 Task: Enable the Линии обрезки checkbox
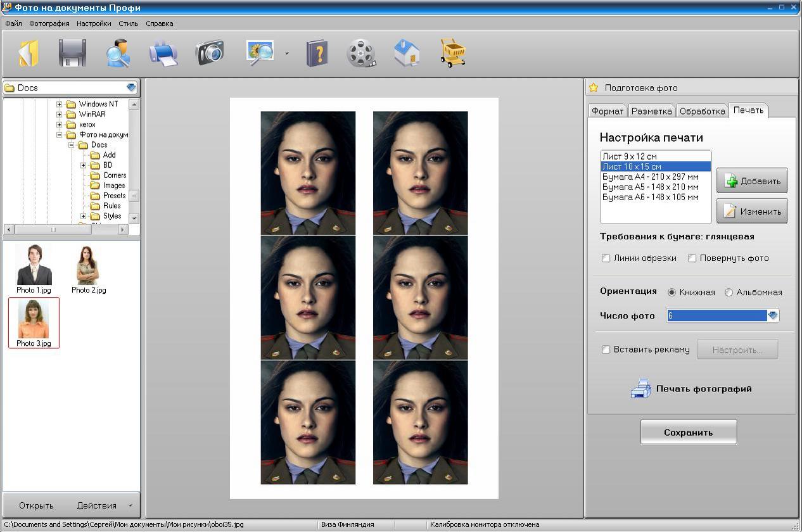pos(606,258)
